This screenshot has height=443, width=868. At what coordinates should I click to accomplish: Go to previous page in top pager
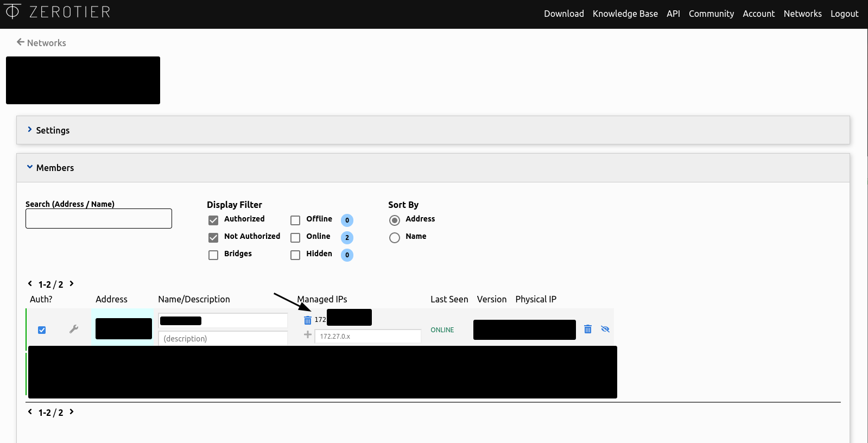click(30, 283)
